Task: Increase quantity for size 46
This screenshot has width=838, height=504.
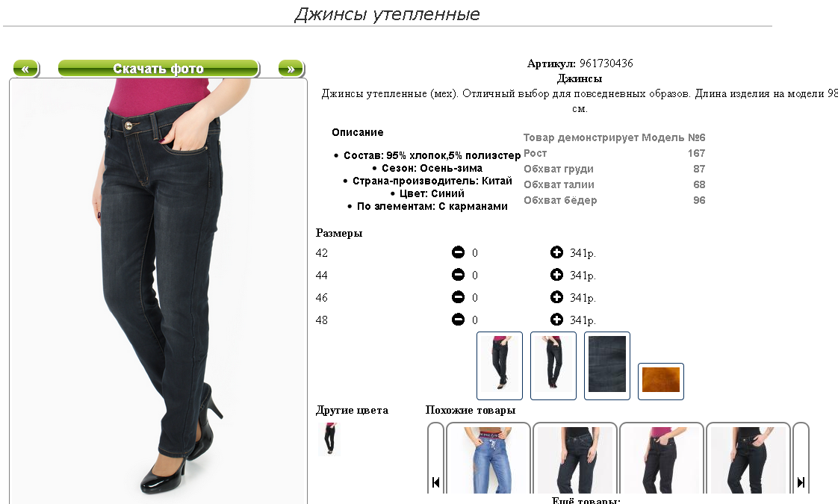Action: [x=556, y=297]
